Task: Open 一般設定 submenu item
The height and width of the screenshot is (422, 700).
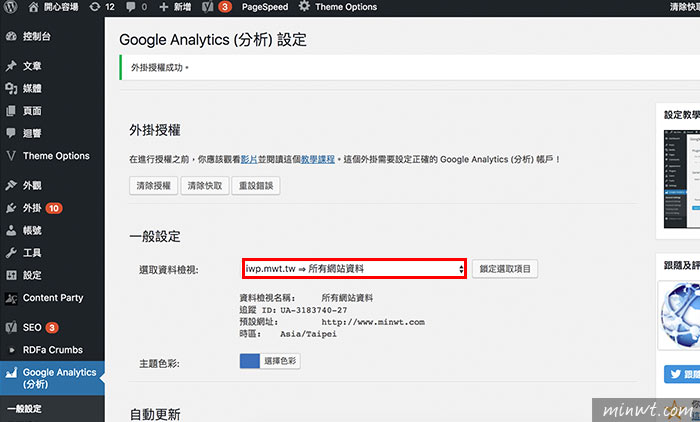Action: coord(25,409)
